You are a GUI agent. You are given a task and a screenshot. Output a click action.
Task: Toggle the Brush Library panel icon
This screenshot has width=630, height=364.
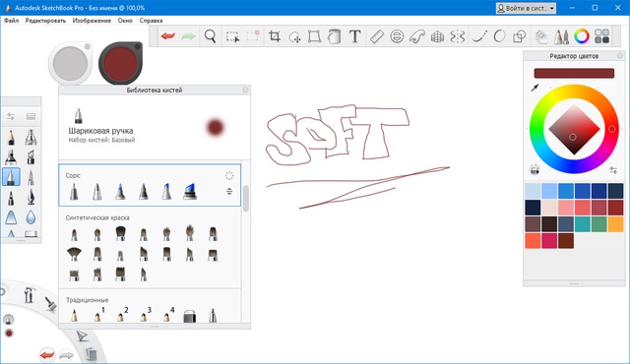[x=561, y=36]
